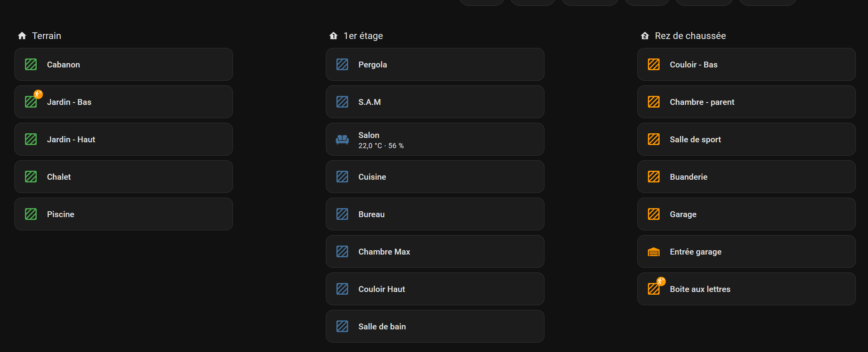Click the Salon sofa icon
Viewport: 868px width, 352px height.
pyautogui.click(x=342, y=140)
